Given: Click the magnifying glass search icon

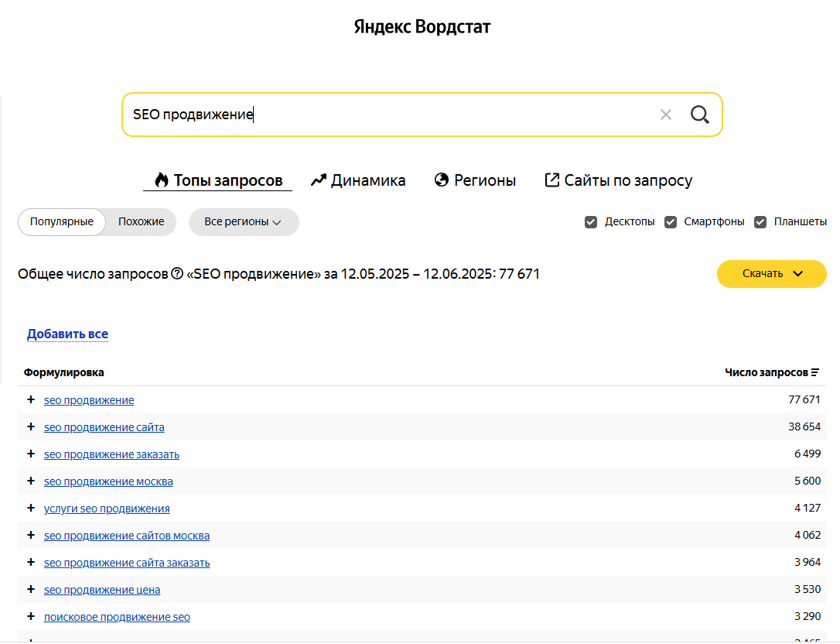Looking at the screenshot, I should [700, 115].
